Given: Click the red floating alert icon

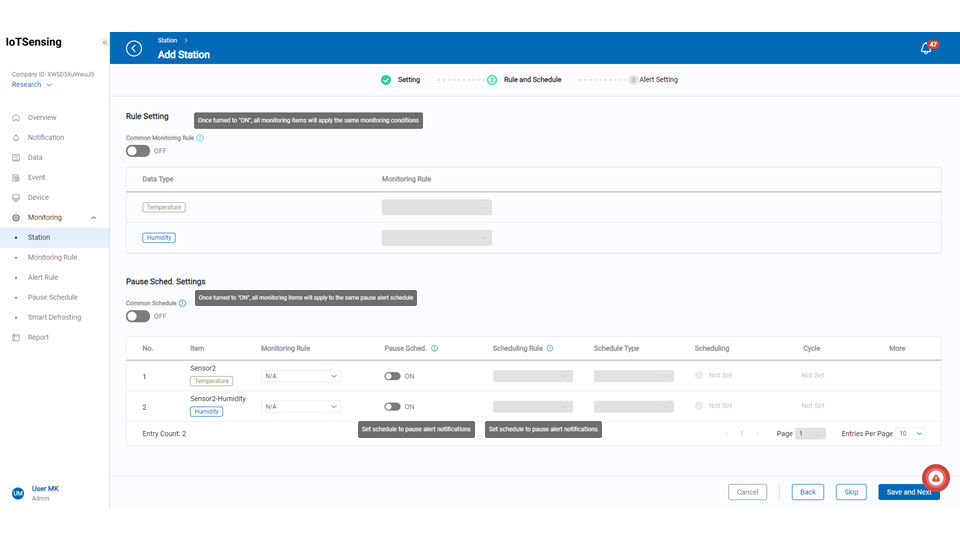Looking at the screenshot, I should point(935,478).
